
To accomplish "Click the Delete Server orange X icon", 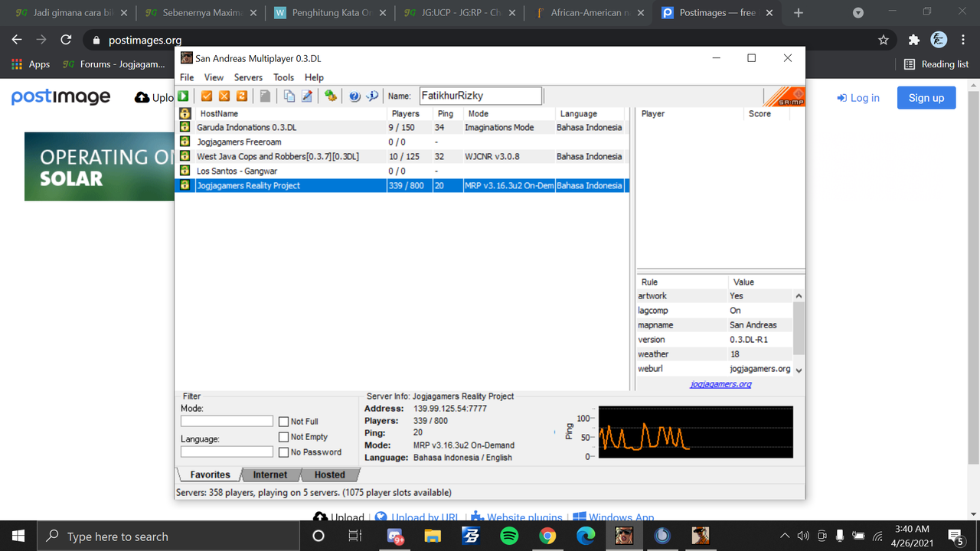I will (224, 96).
